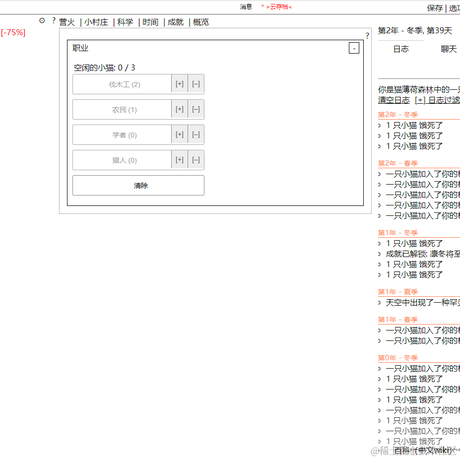
Task: Remove a kitten from 猎人 with [-]
Action: (x=196, y=160)
